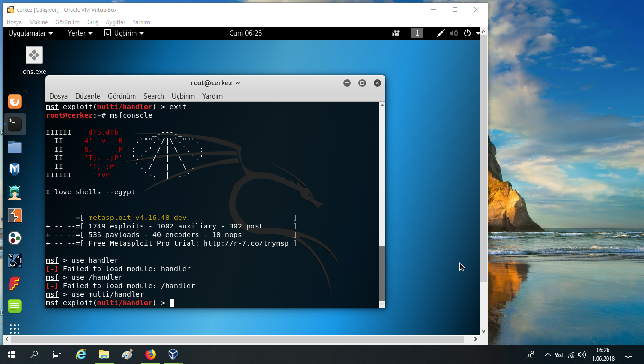
Task: Launch Internet Explorer from the taskbar
Action: tap(81, 355)
